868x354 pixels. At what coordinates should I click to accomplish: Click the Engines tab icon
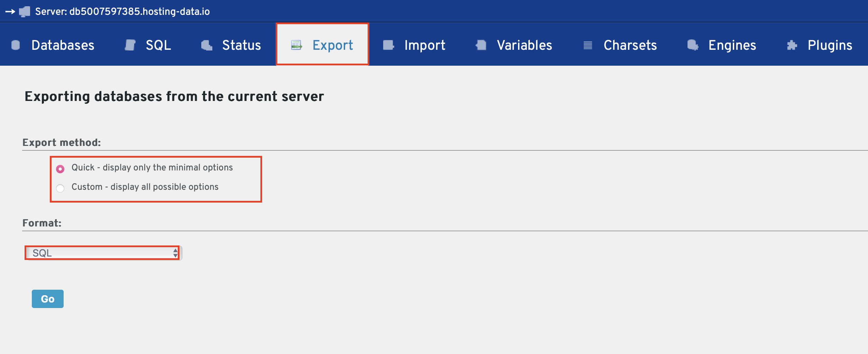pyautogui.click(x=693, y=45)
